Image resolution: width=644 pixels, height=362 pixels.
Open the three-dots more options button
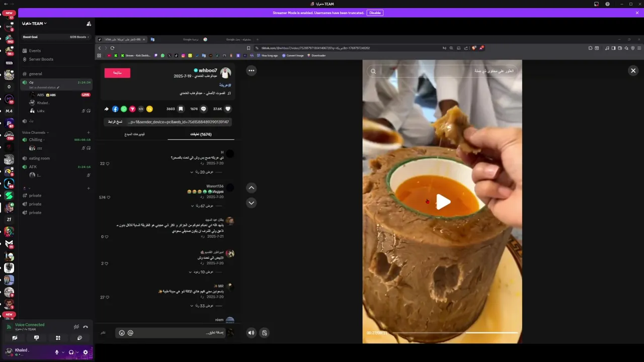(x=251, y=71)
